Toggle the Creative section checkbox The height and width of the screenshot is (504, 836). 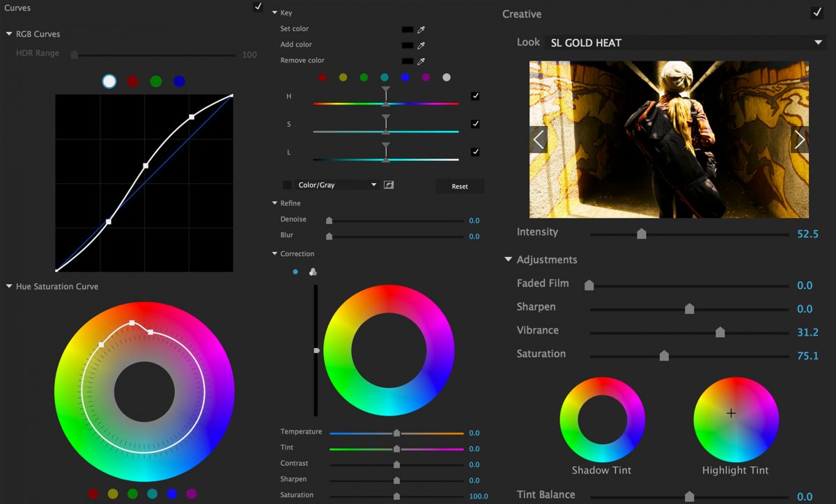coord(816,13)
